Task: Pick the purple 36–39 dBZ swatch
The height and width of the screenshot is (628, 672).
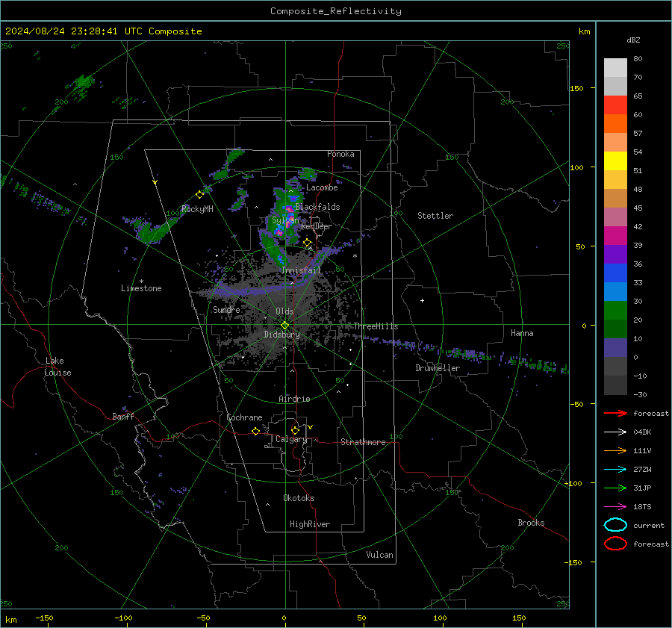Action: pyautogui.click(x=615, y=255)
